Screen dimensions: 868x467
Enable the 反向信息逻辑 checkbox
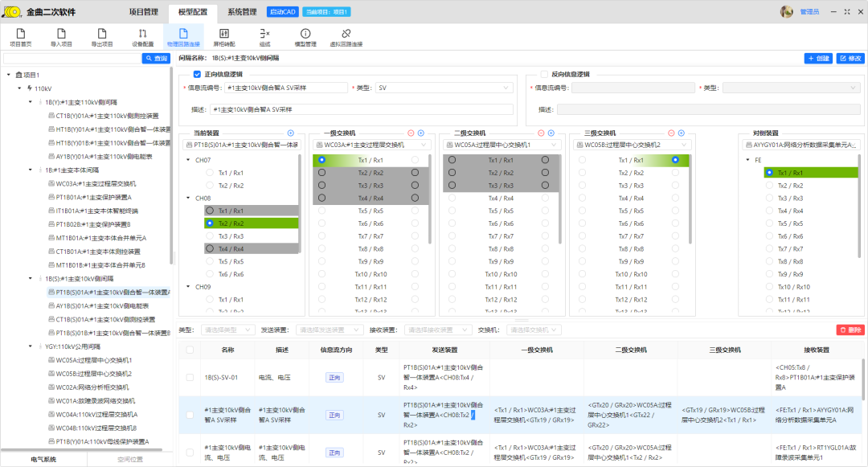pyautogui.click(x=544, y=74)
